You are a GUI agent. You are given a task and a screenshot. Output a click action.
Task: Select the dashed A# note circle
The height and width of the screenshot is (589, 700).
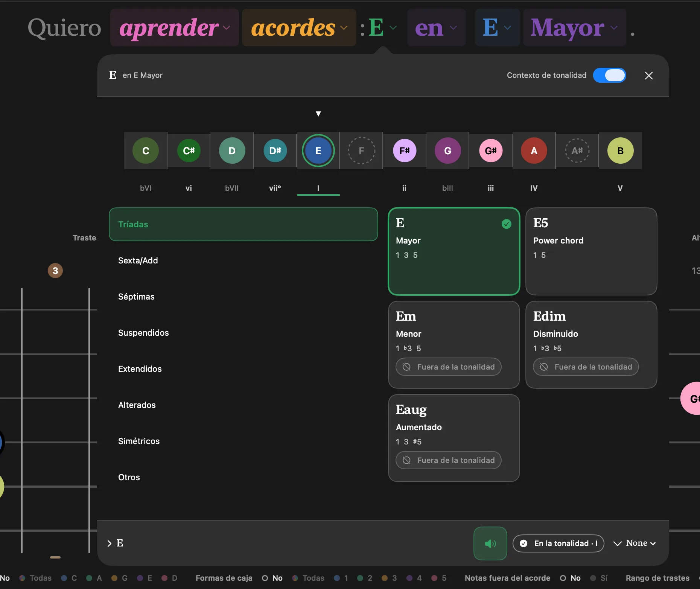[577, 151]
